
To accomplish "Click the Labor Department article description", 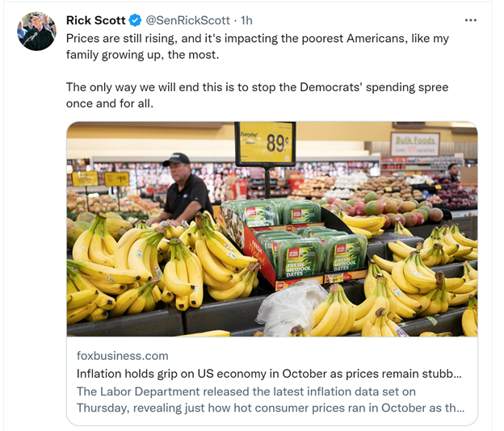I will coord(271,400).
